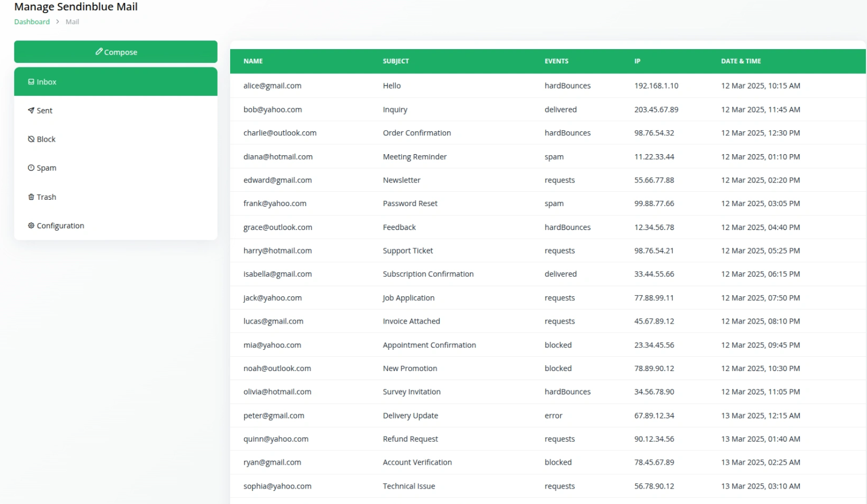Image resolution: width=867 pixels, height=504 pixels.
Task: Click IP address 34.56.78.90
Action: tap(654, 392)
